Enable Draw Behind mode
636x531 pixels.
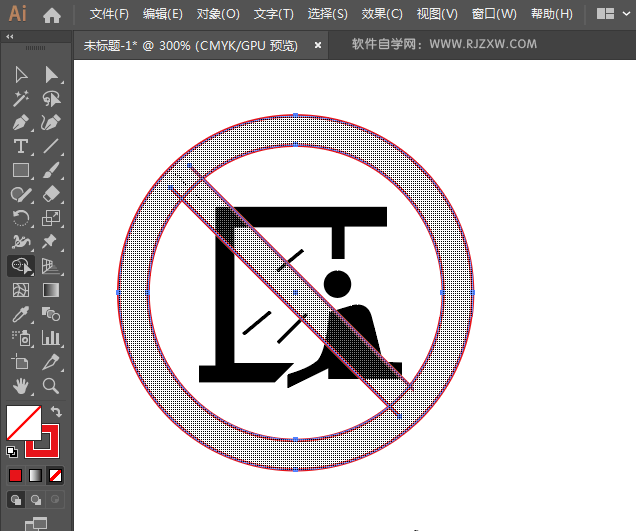point(36,500)
